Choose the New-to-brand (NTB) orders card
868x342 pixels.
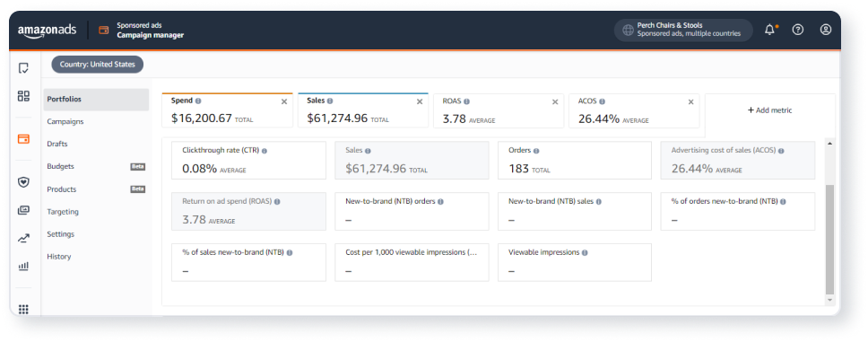tap(412, 211)
